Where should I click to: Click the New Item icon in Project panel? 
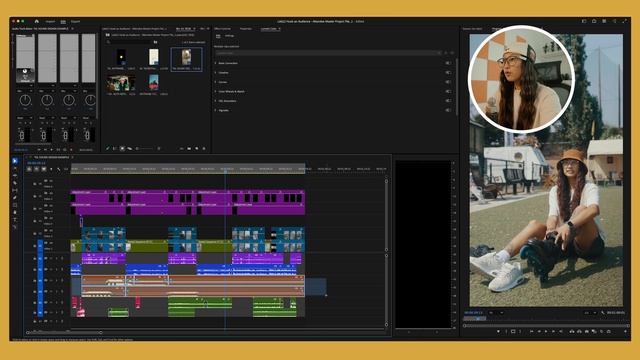[x=196, y=149]
